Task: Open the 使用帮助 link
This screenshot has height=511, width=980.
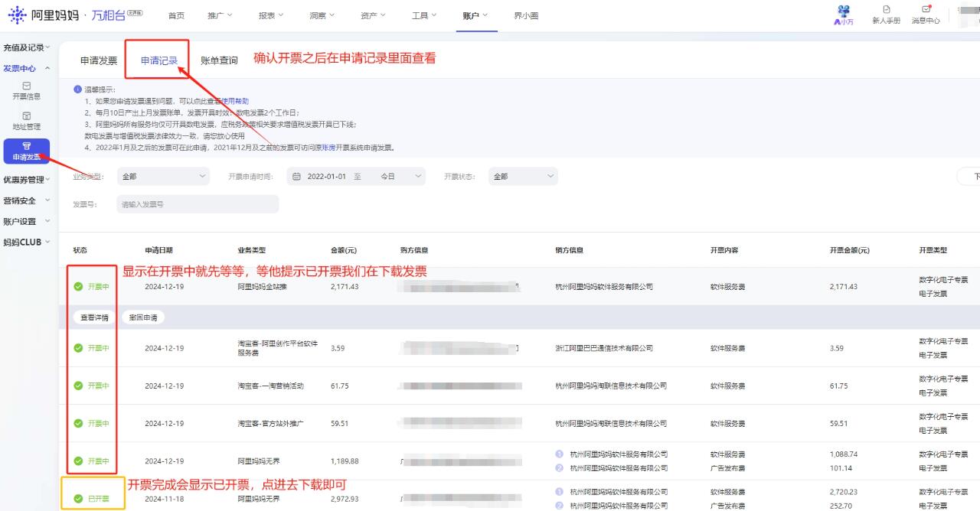Action: pos(236,101)
